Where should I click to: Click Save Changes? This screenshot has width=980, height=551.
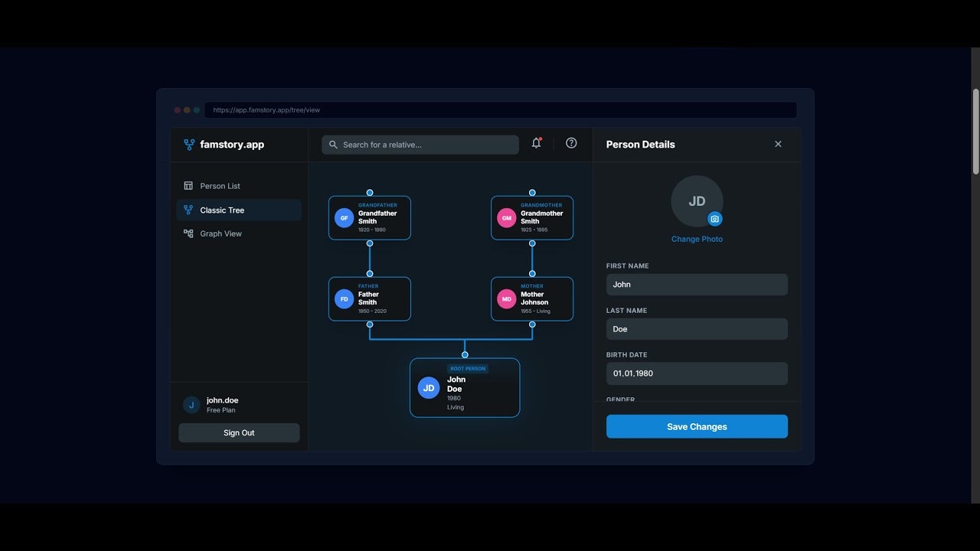[697, 426]
